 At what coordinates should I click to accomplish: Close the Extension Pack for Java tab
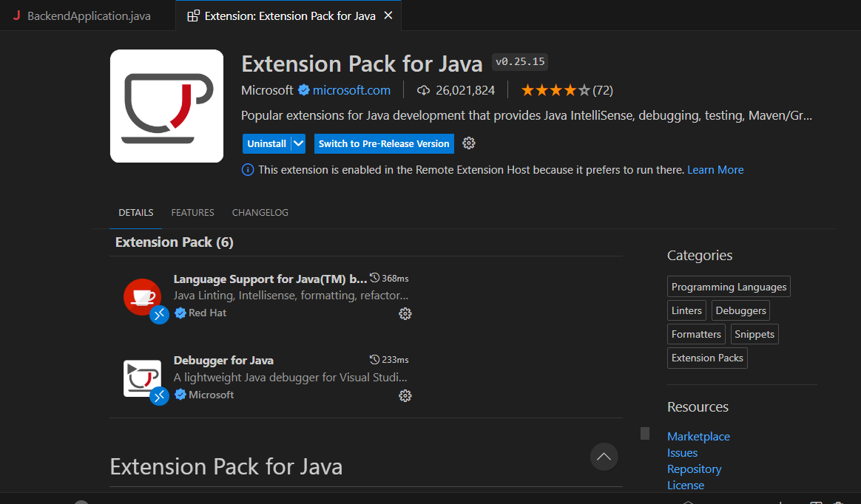(x=389, y=16)
